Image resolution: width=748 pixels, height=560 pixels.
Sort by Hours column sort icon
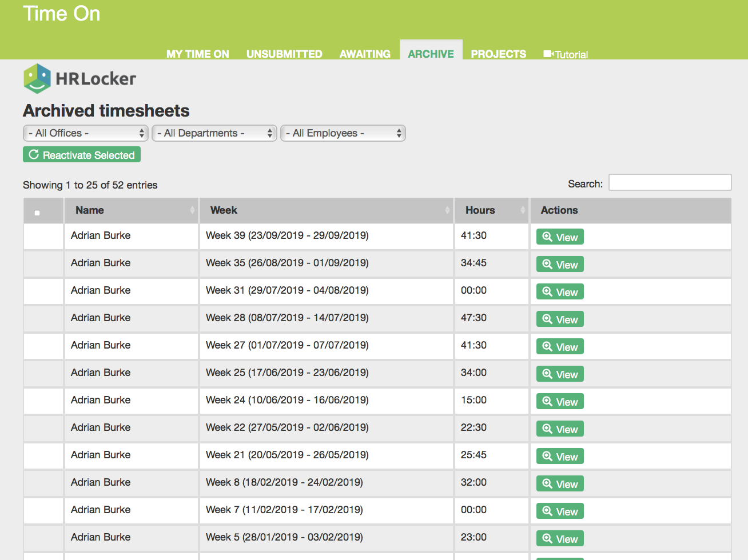(x=523, y=210)
